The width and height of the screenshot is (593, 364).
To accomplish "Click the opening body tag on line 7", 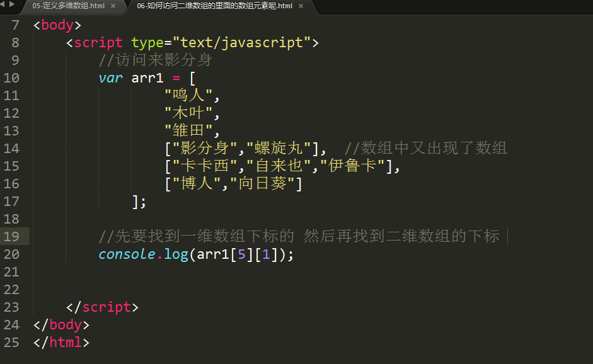I will pyautogui.click(x=57, y=25).
